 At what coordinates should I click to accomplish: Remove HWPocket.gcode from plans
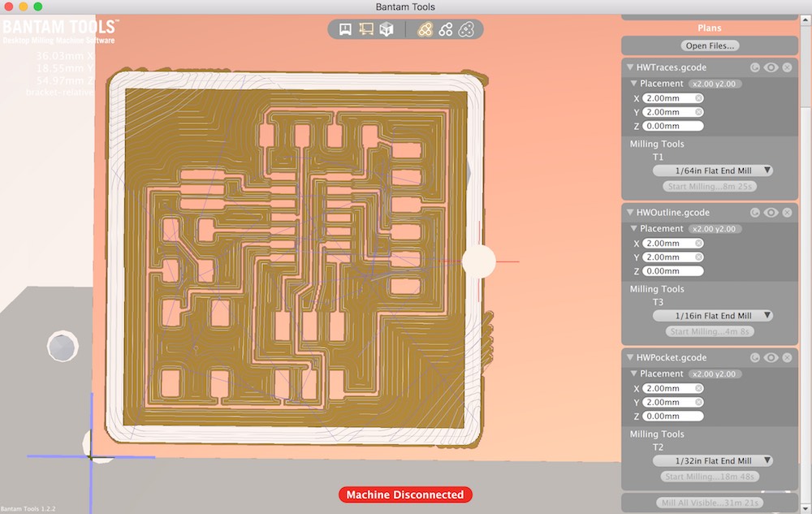point(787,357)
